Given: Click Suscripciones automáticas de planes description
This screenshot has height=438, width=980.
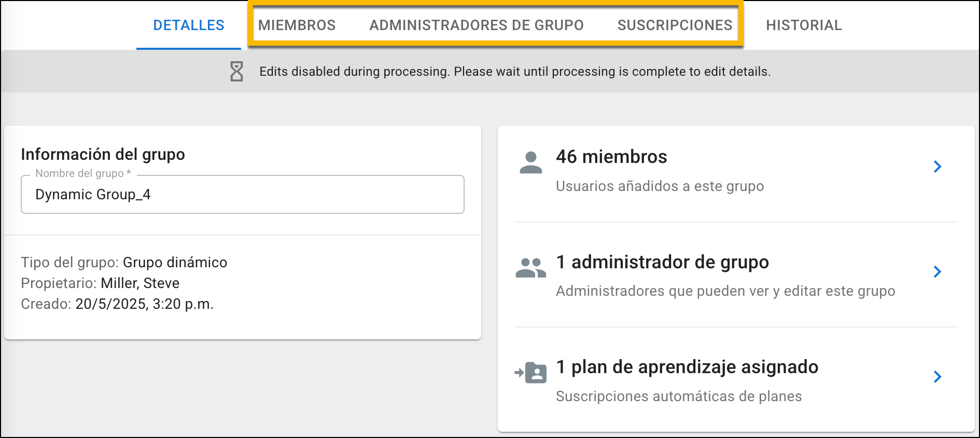Looking at the screenshot, I should [x=679, y=396].
